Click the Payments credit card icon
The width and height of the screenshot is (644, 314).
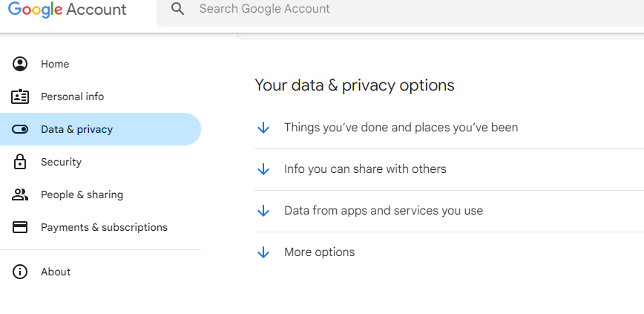click(x=20, y=227)
